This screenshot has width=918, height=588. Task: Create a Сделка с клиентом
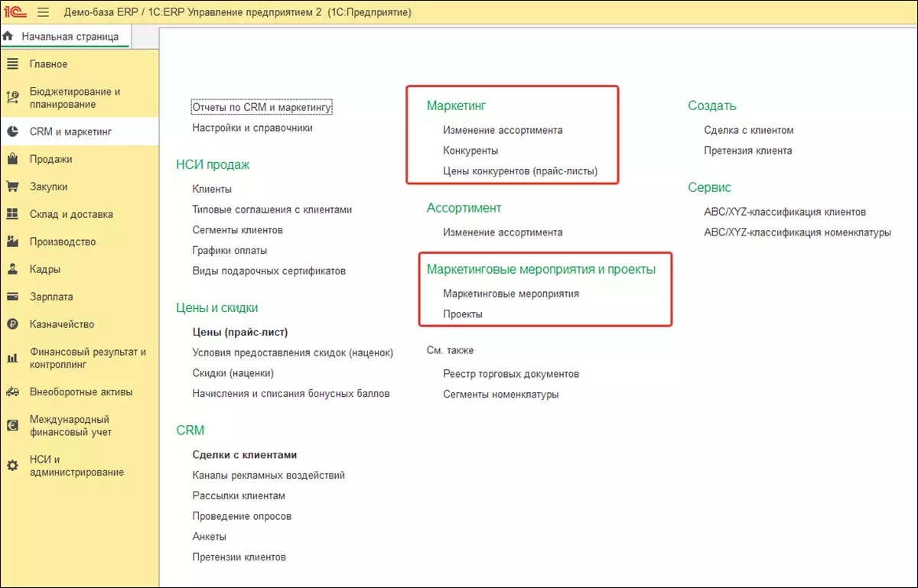(x=749, y=130)
